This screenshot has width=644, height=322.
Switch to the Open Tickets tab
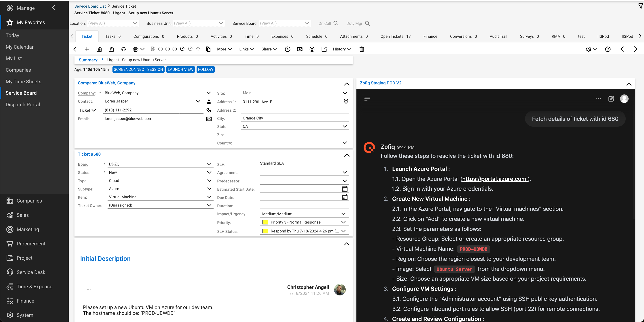click(x=396, y=36)
